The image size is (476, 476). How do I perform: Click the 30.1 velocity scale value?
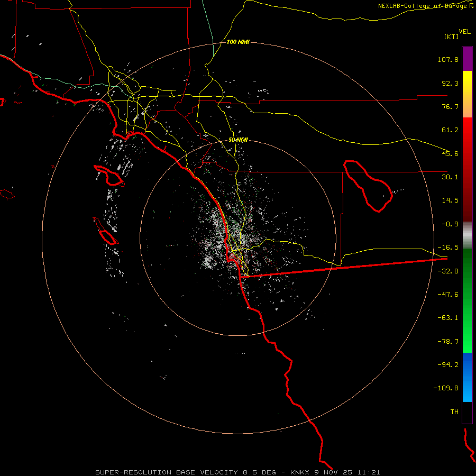click(450, 177)
